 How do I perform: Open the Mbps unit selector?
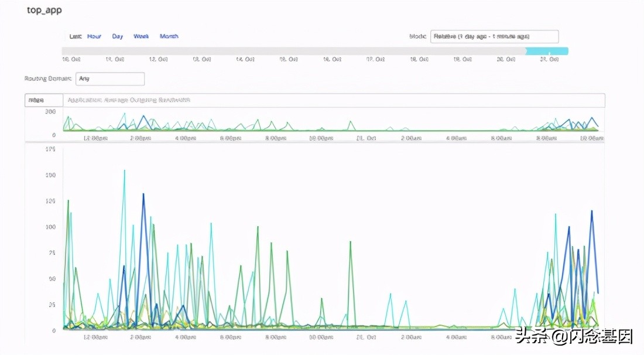coord(43,100)
